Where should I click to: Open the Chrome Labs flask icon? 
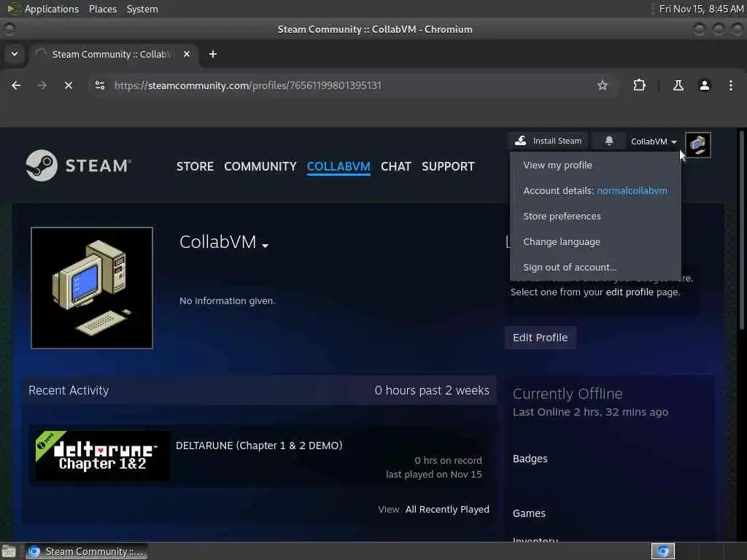point(678,85)
